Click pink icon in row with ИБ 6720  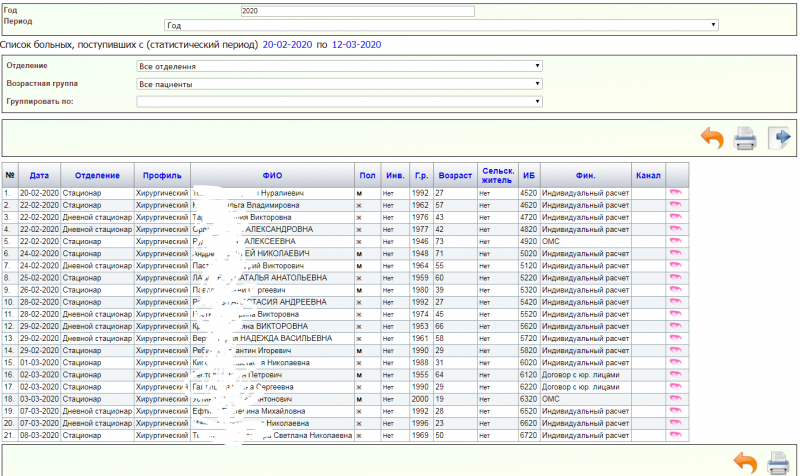tap(676, 436)
